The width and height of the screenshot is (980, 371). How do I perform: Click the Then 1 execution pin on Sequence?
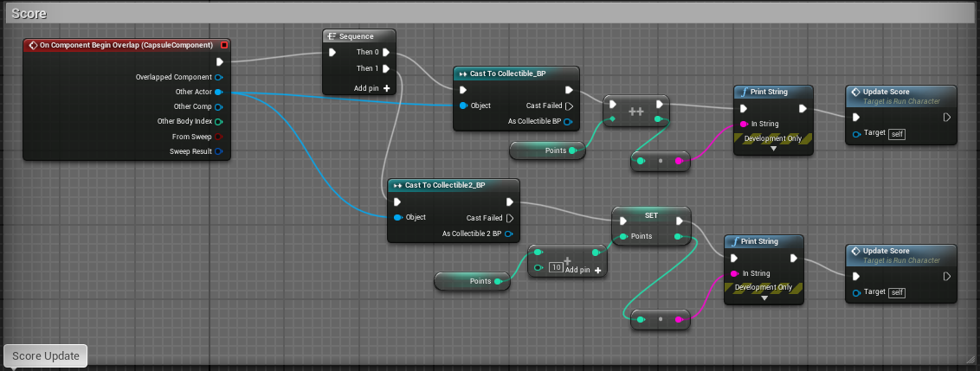click(x=386, y=68)
